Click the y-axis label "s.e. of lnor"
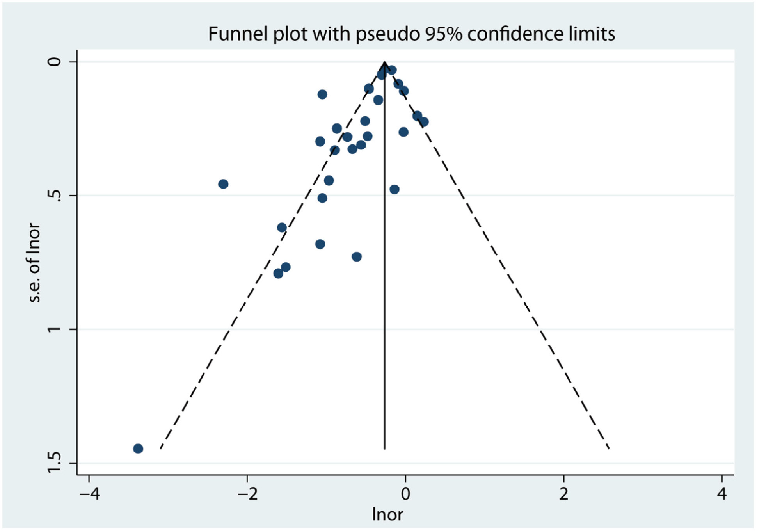Screen dimensions: 757x532 [x=35, y=263]
